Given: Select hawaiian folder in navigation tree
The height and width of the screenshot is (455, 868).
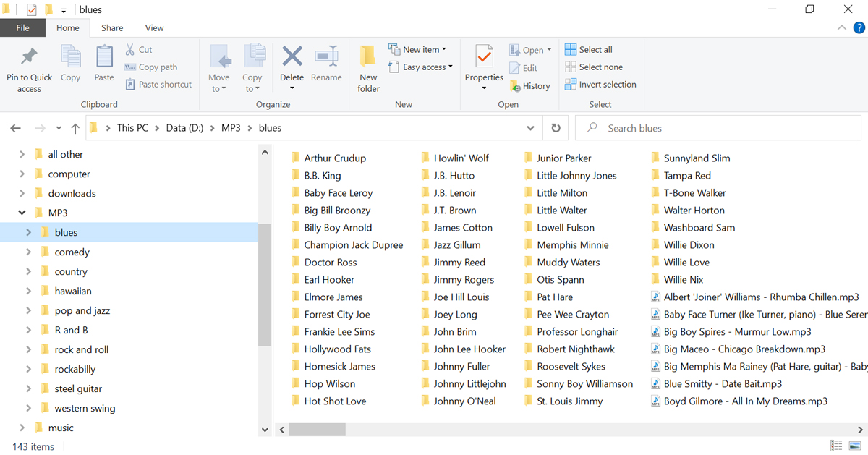Looking at the screenshot, I should tap(73, 291).
